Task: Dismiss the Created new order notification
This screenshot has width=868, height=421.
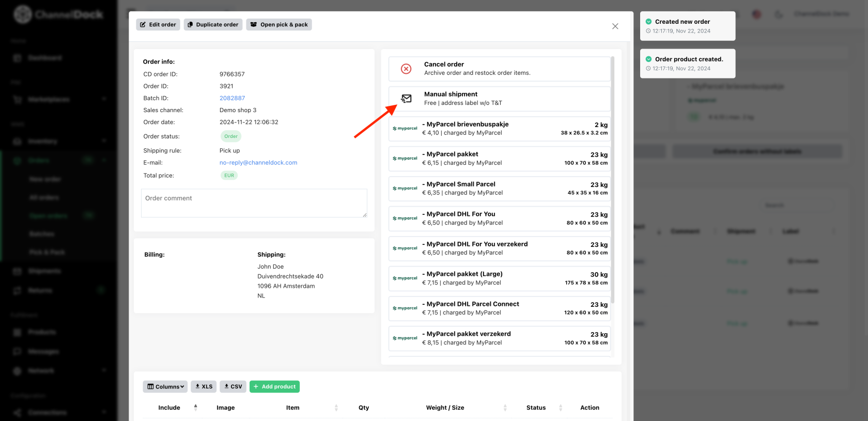Action: 688,26
